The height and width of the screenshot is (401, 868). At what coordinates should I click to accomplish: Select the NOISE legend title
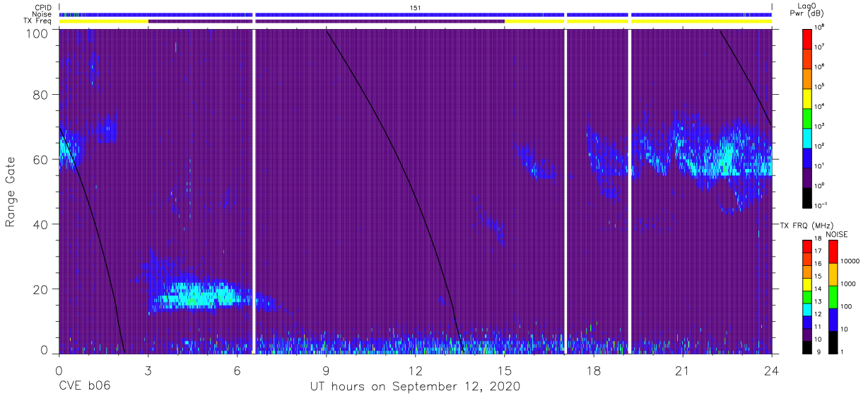(x=837, y=234)
